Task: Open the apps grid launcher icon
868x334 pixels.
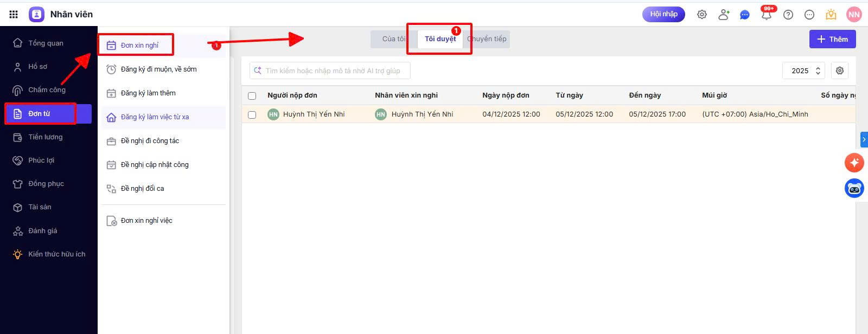Action: (x=14, y=14)
